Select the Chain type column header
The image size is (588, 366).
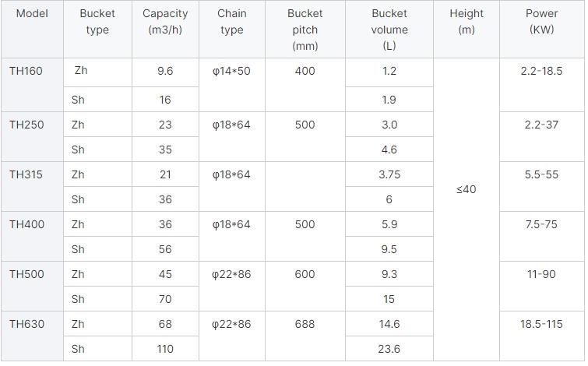pos(231,22)
